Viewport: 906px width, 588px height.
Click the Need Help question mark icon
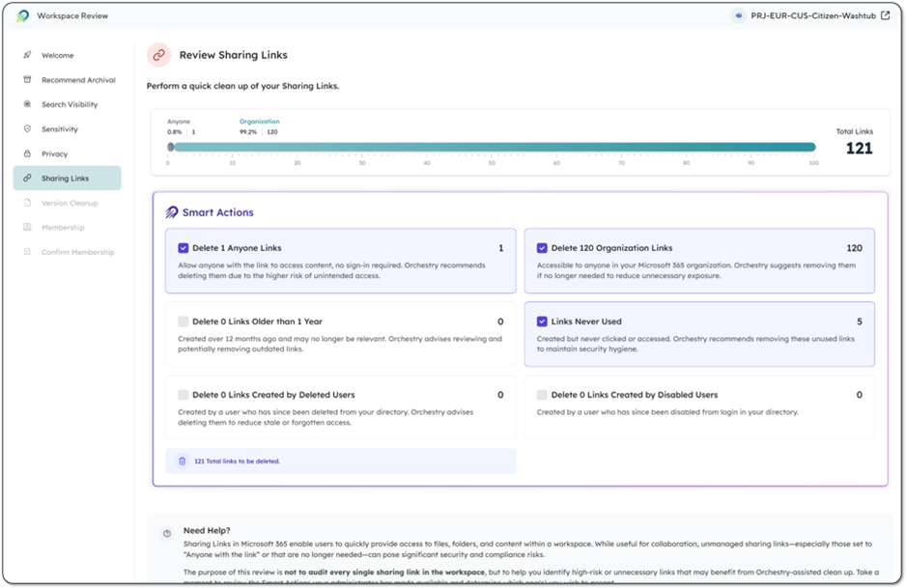(167, 533)
